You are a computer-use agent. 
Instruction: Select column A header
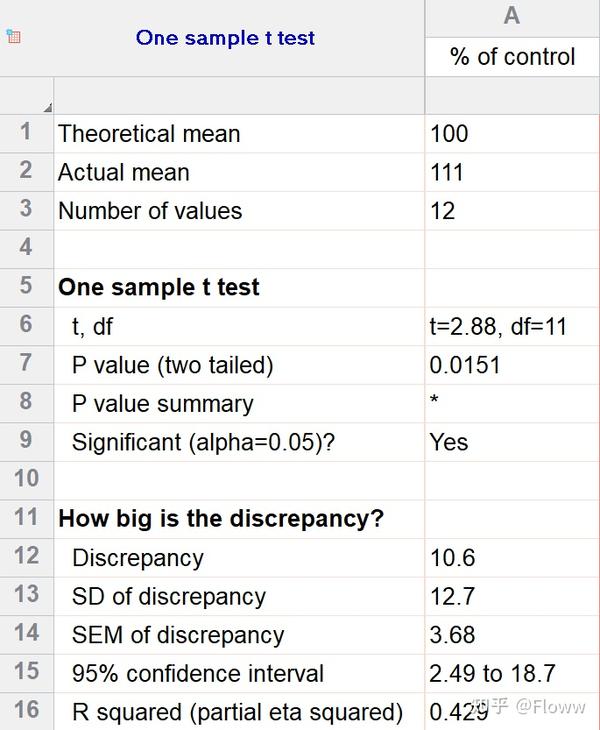(511, 16)
